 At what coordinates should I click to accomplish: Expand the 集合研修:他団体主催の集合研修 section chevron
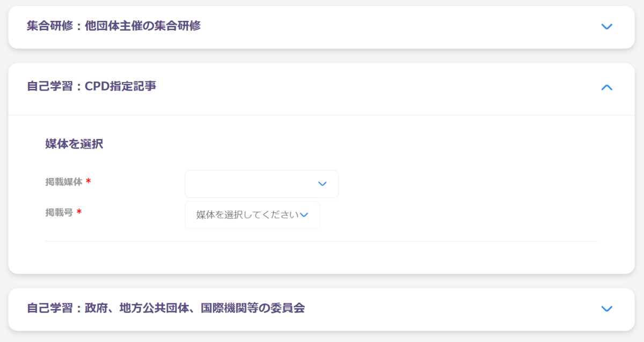[607, 26]
